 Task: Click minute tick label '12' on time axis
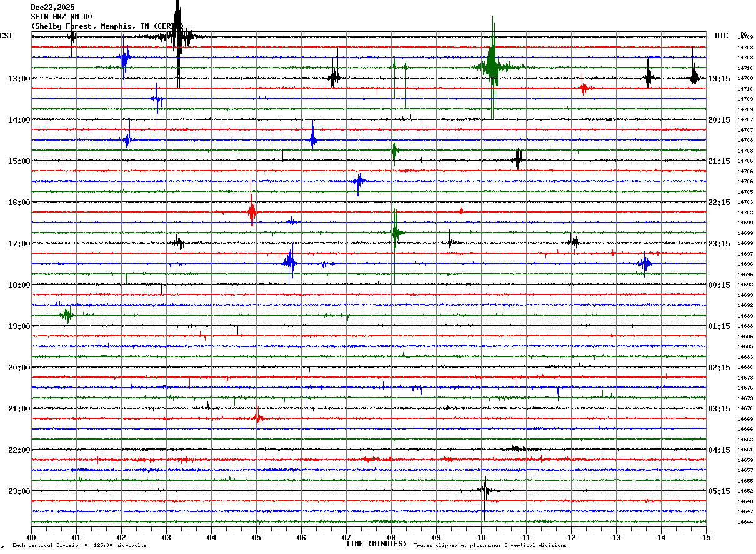pos(571,537)
